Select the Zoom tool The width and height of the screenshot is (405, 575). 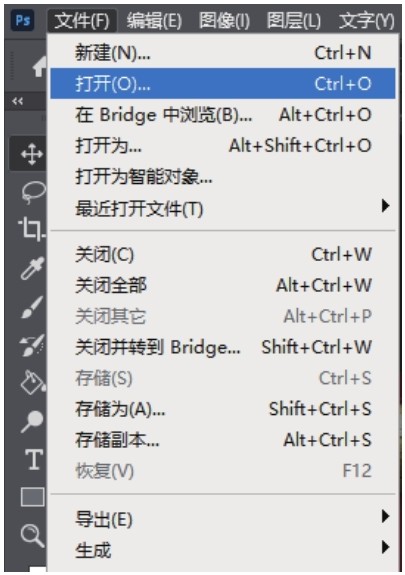tap(33, 536)
